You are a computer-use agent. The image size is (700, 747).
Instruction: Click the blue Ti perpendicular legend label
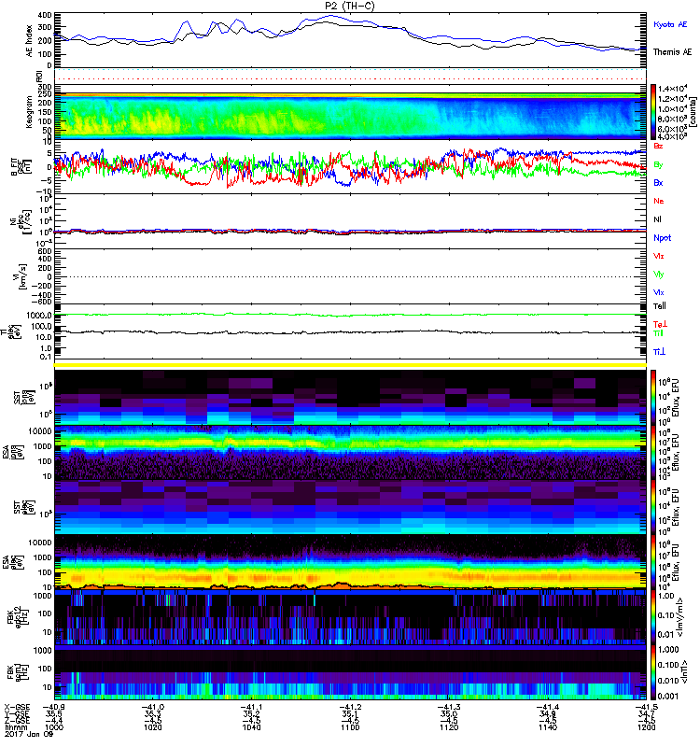659,352
